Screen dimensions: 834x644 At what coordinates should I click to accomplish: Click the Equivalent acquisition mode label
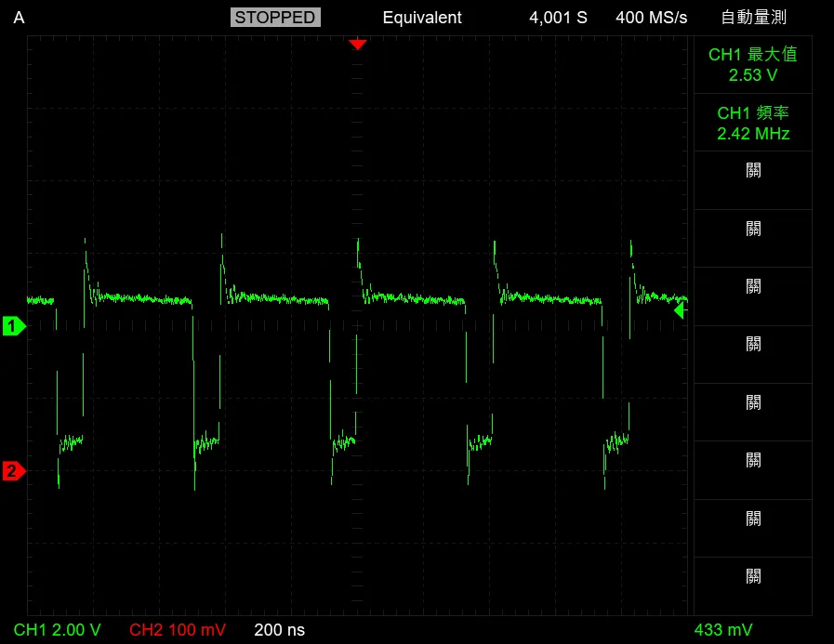coord(421,18)
